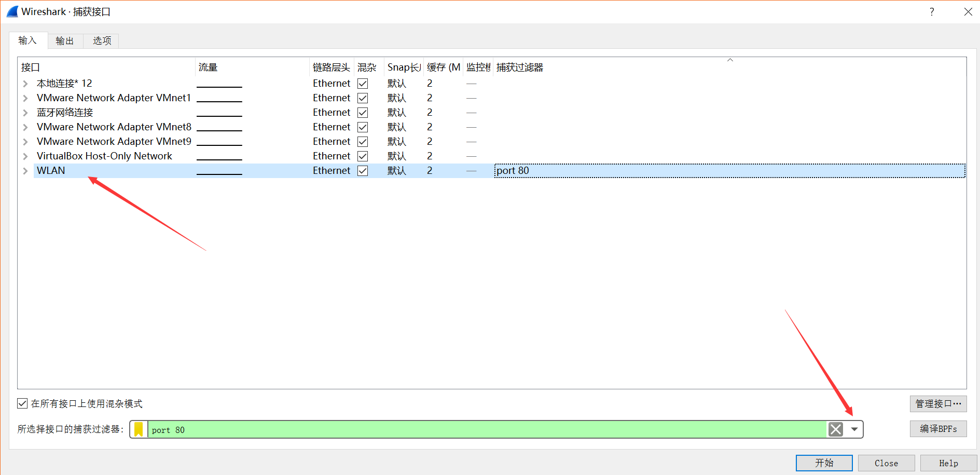Sort by the 接口 column header
The image size is (980, 475).
pos(107,67)
